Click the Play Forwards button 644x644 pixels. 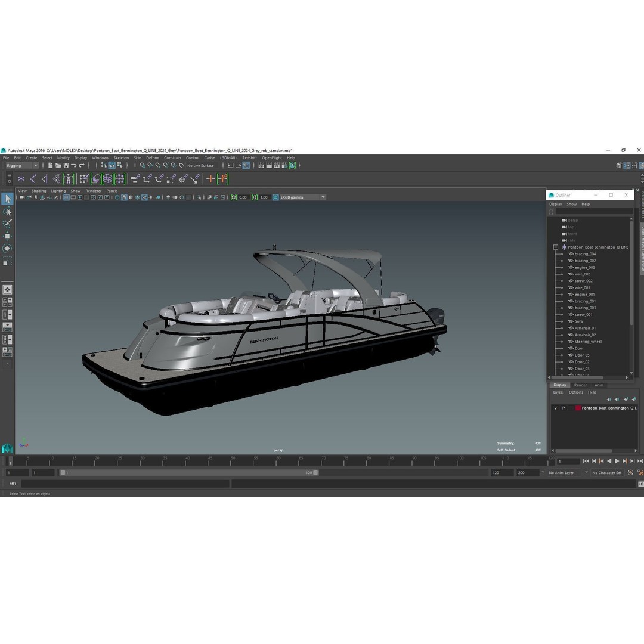pyautogui.click(x=617, y=461)
